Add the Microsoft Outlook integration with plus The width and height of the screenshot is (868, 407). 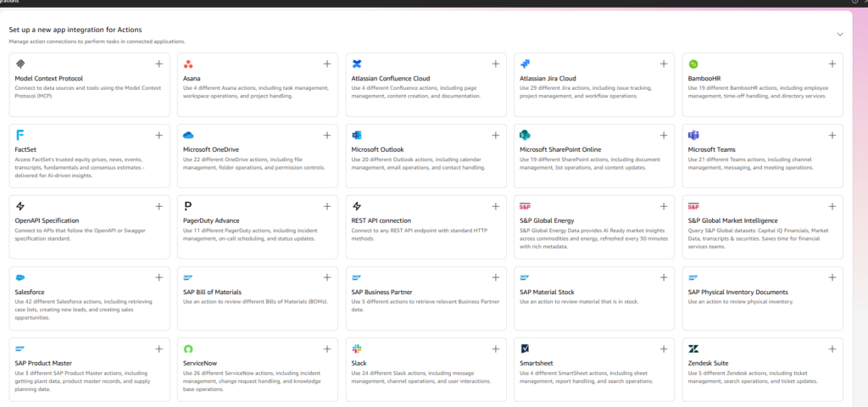click(x=495, y=135)
